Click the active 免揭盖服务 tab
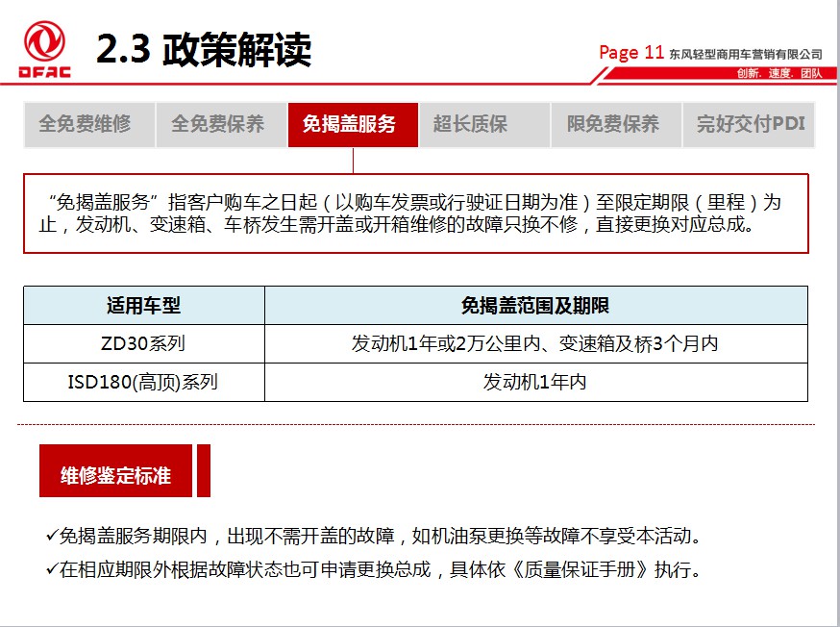Screen dimensions: 840x627 pos(352,124)
